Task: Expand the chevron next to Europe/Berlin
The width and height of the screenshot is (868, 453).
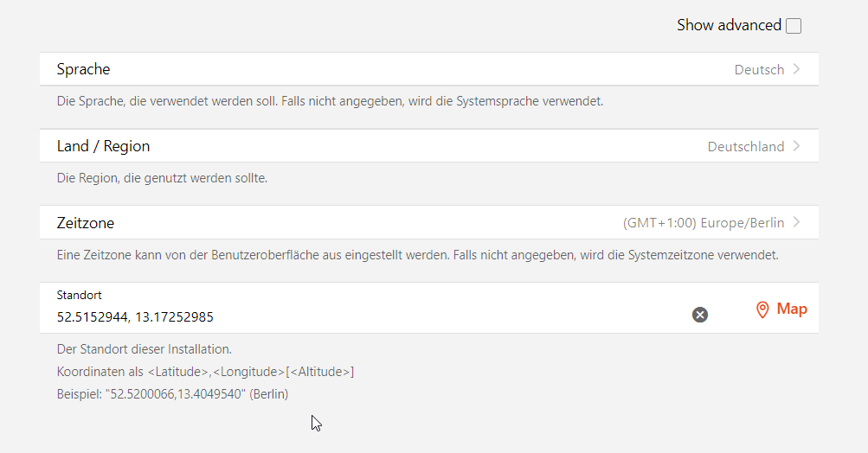Action: [797, 222]
